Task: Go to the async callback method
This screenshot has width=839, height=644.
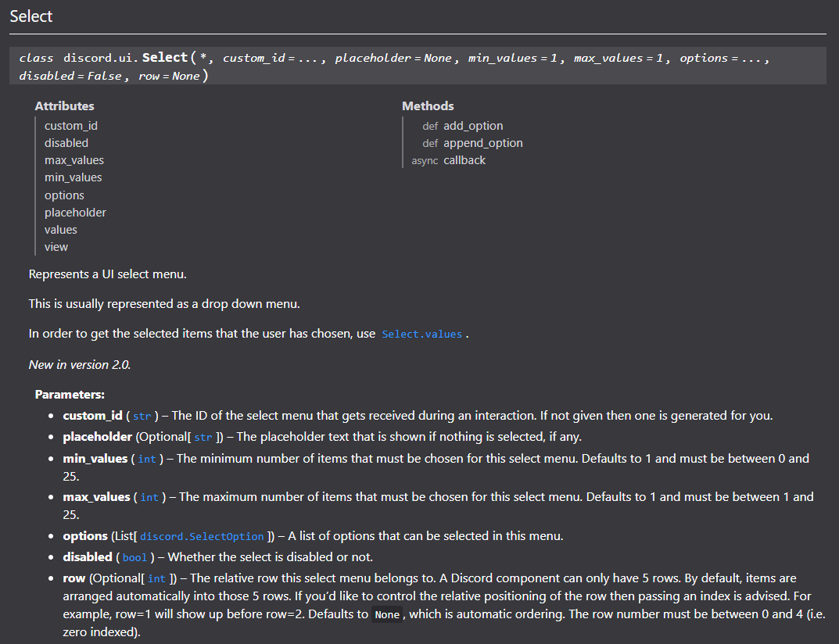Action: tap(464, 160)
